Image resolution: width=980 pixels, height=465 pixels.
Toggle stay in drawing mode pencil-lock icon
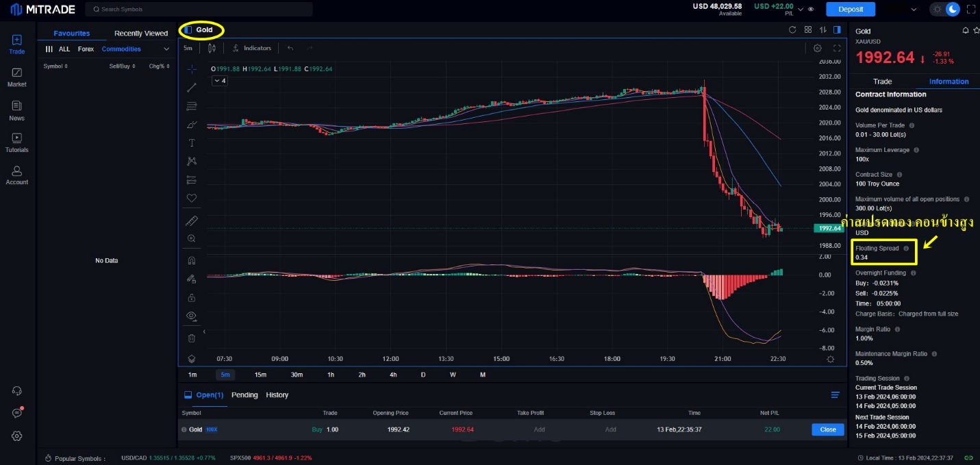[x=192, y=279]
